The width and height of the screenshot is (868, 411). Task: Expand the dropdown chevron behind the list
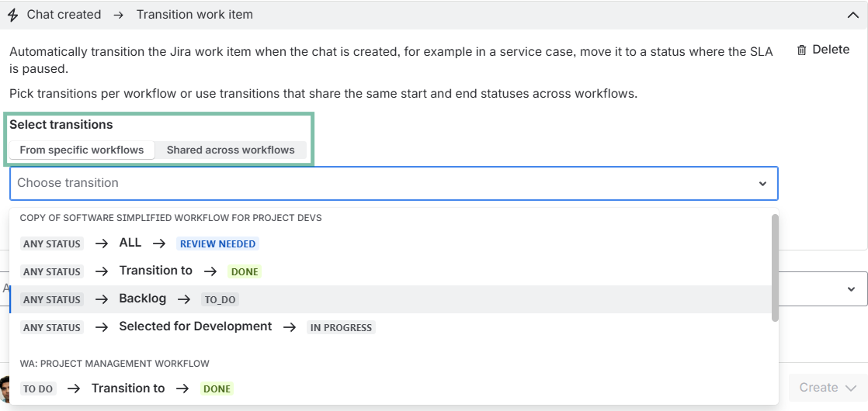[x=852, y=288]
